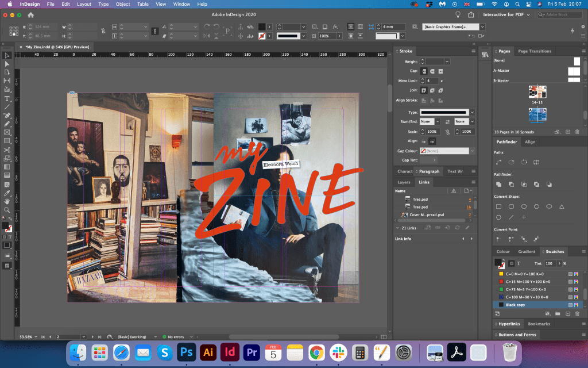Viewport: 588px width, 368px height.
Task: Toggle formatting affects text button in Swatches
Action: pyautogui.click(x=519, y=263)
